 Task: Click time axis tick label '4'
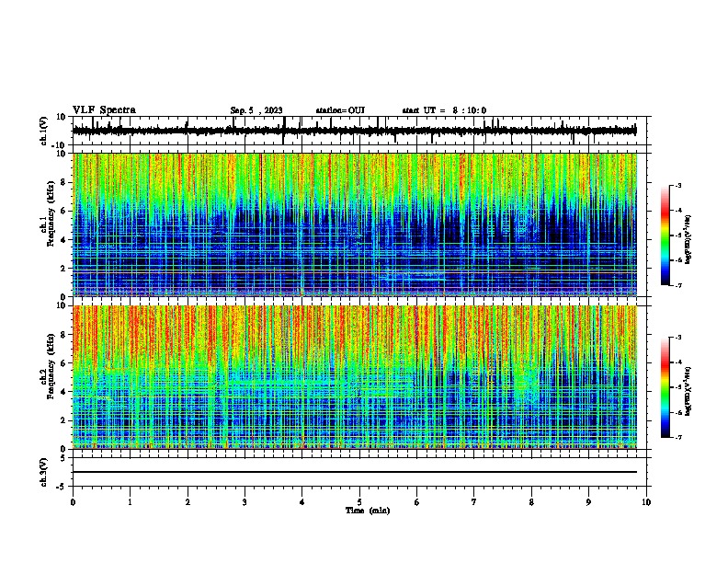tap(302, 502)
